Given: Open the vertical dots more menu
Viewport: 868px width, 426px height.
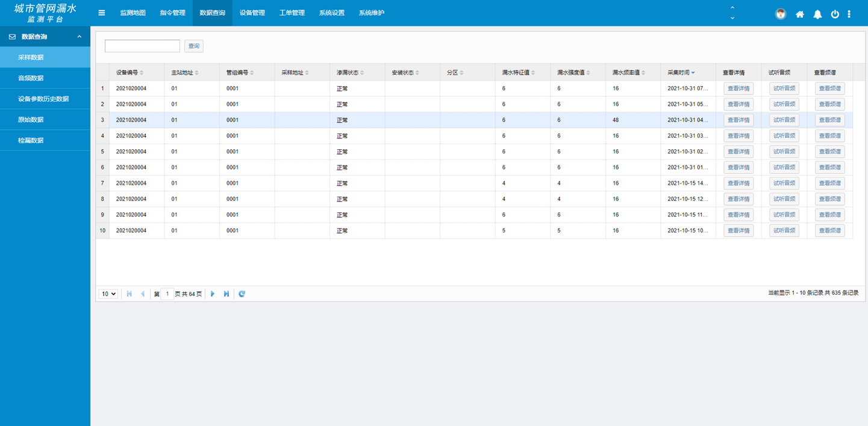Looking at the screenshot, I should tap(849, 14).
